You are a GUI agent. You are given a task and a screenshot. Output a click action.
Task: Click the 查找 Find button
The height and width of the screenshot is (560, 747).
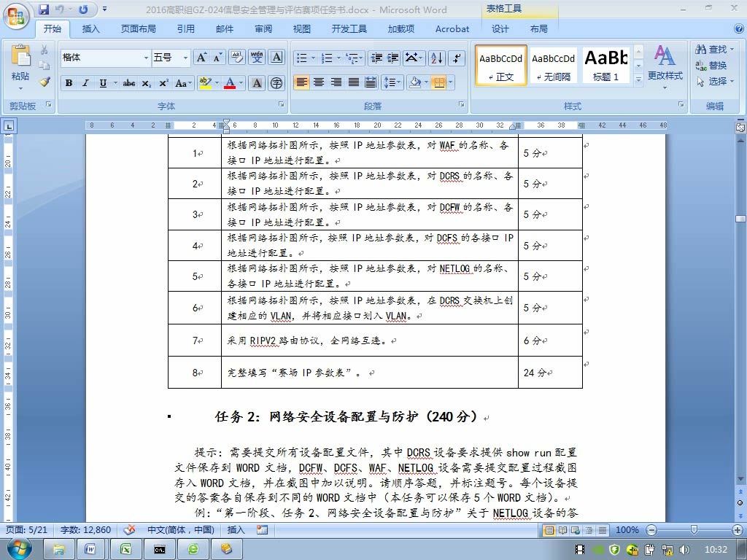pyautogui.click(x=713, y=49)
